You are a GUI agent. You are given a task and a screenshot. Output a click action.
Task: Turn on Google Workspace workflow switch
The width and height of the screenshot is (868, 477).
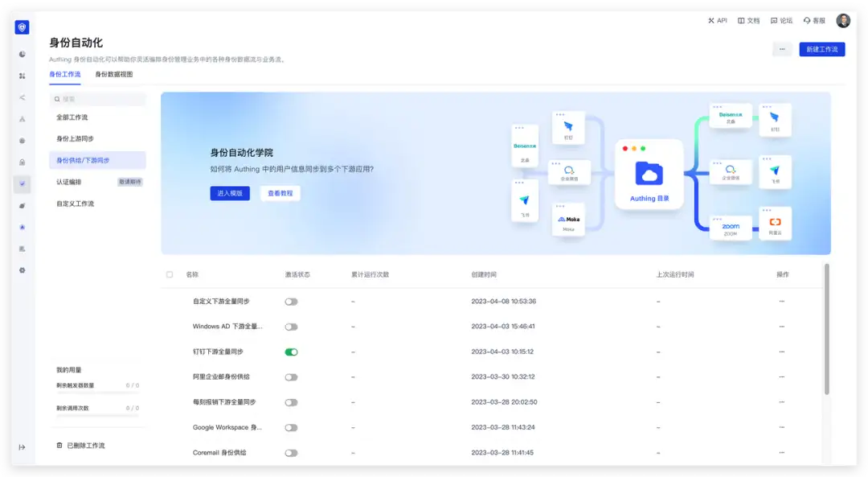pos(291,428)
